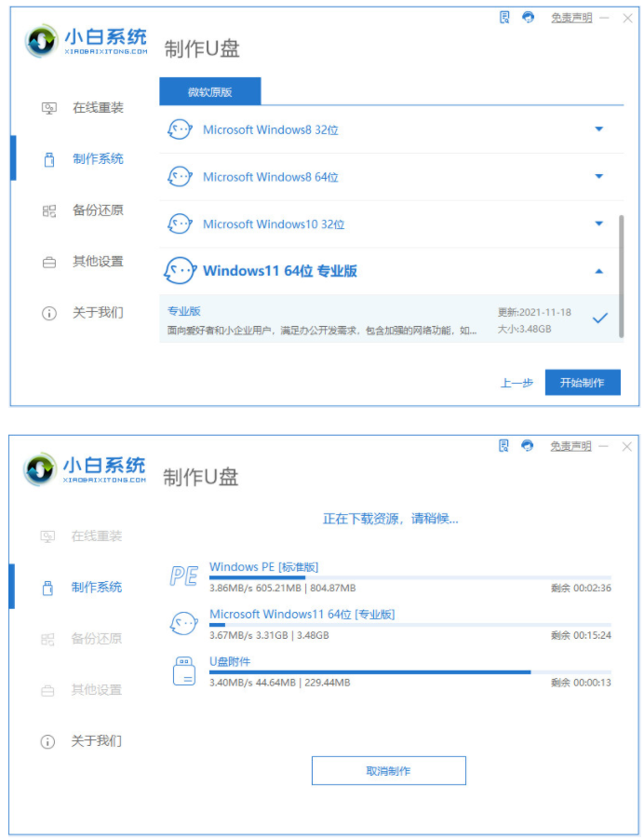Click the 取消制作 button
This screenshot has width=644, height=840.
pos(388,771)
